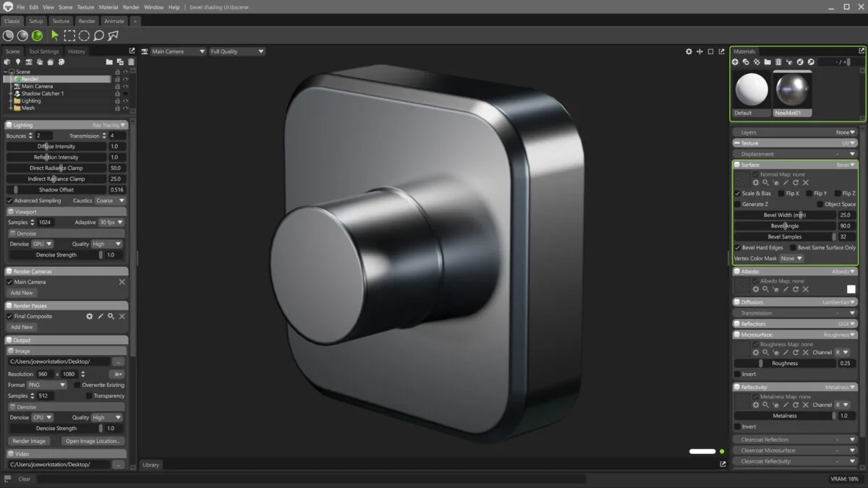Open image Format PNG dropdown
This screenshot has width=868, height=488.
tap(47, 385)
